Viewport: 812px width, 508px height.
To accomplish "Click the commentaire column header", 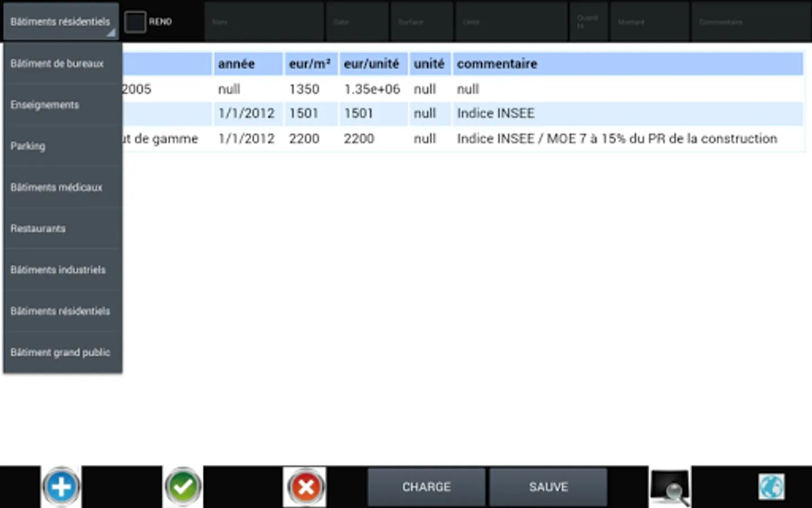I will point(628,64).
